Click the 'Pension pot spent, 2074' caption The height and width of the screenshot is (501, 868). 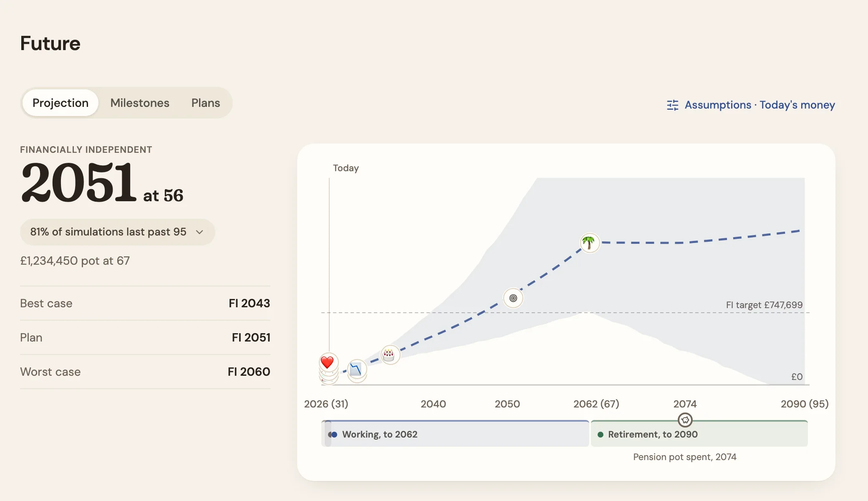(x=685, y=457)
